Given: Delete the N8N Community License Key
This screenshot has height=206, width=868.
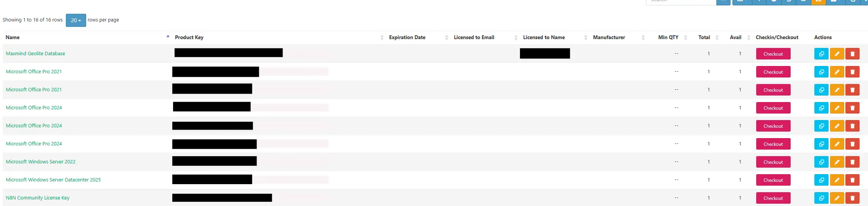Looking at the screenshot, I should pos(852,198).
